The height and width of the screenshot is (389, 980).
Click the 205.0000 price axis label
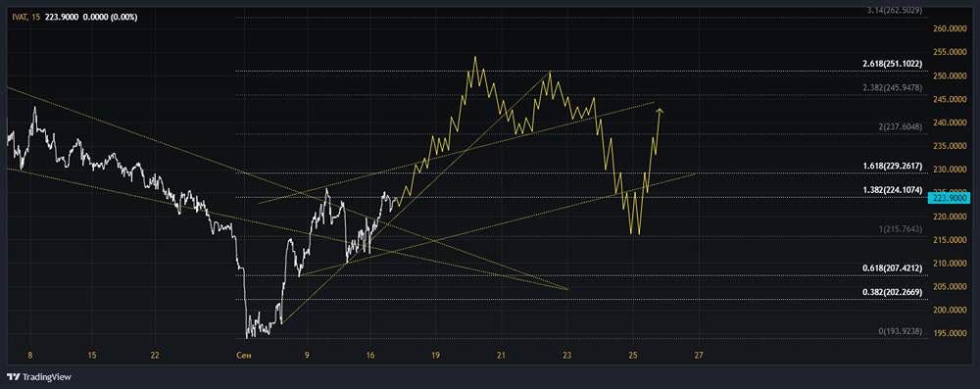pos(950,286)
